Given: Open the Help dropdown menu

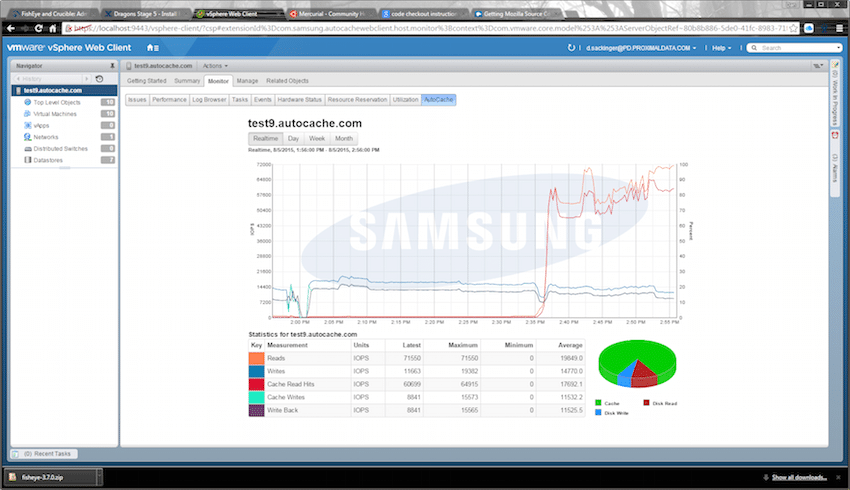Looking at the screenshot, I should tap(722, 48).
